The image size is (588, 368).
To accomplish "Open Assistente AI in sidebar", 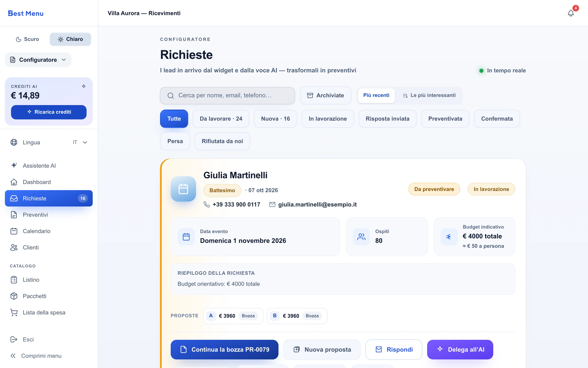I will pos(49,166).
